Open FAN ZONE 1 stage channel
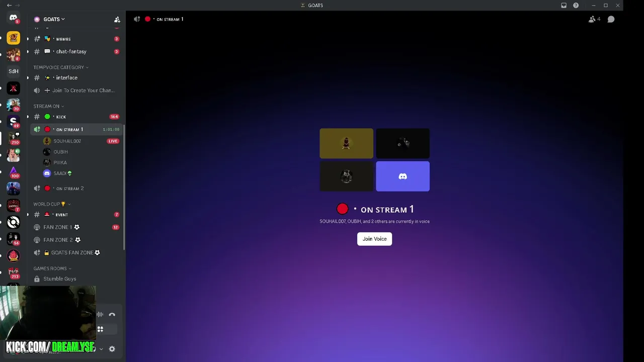Screen dimensions: 644x362 point(75,227)
